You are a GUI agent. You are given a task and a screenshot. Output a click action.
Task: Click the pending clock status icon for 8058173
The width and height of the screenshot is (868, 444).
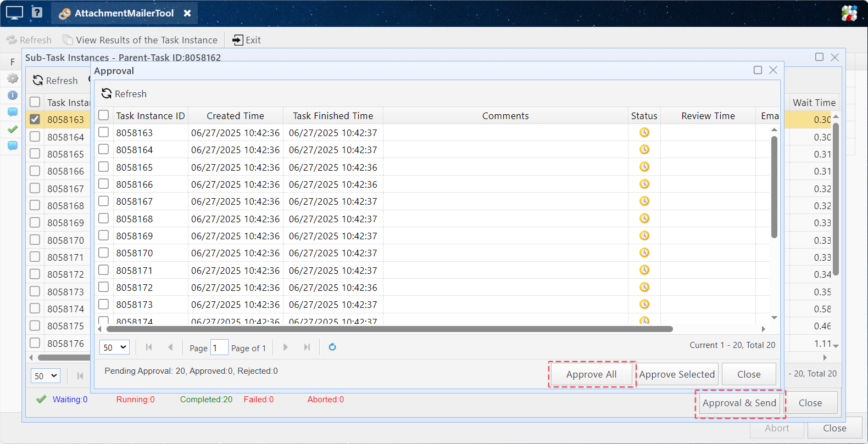click(x=644, y=304)
